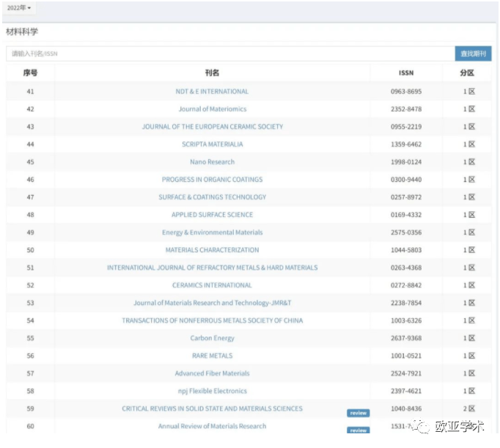Viewport: 500px width, 448px height.
Task: Click the journal name/ISSN search field
Action: click(230, 54)
